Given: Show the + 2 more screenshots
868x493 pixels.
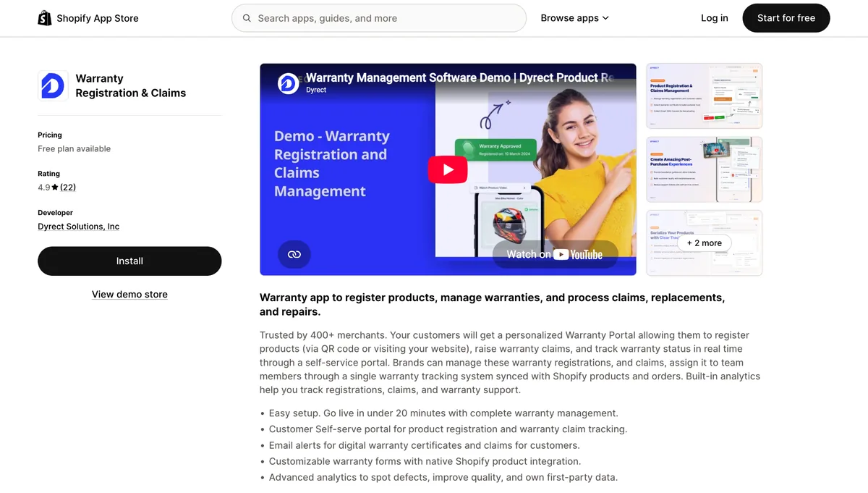Looking at the screenshot, I should [704, 243].
